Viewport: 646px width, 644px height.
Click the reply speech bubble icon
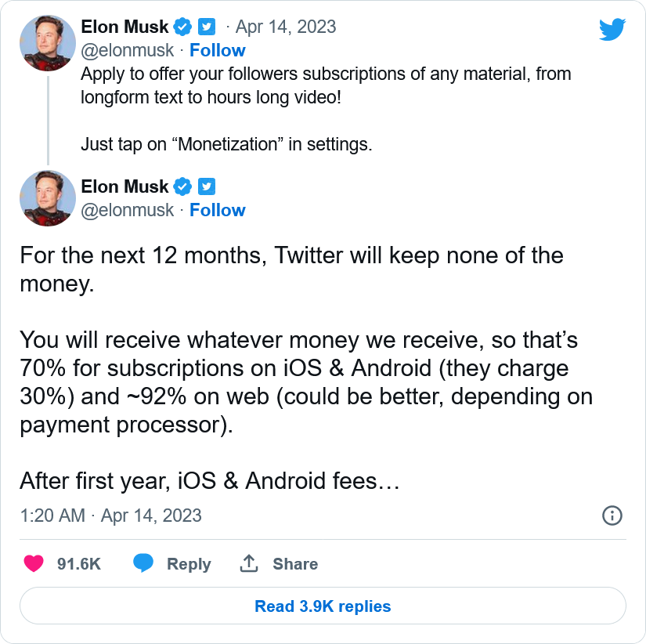pos(143,563)
